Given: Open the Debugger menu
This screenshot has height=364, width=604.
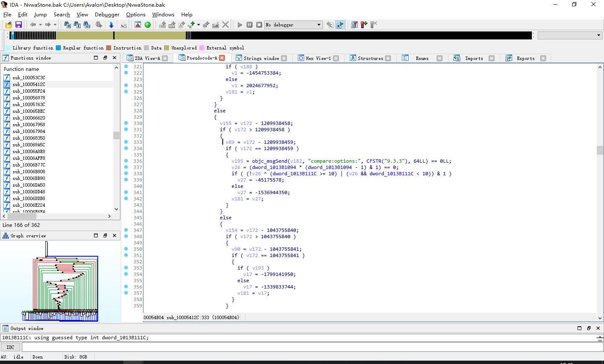Looking at the screenshot, I should (107, 14).
